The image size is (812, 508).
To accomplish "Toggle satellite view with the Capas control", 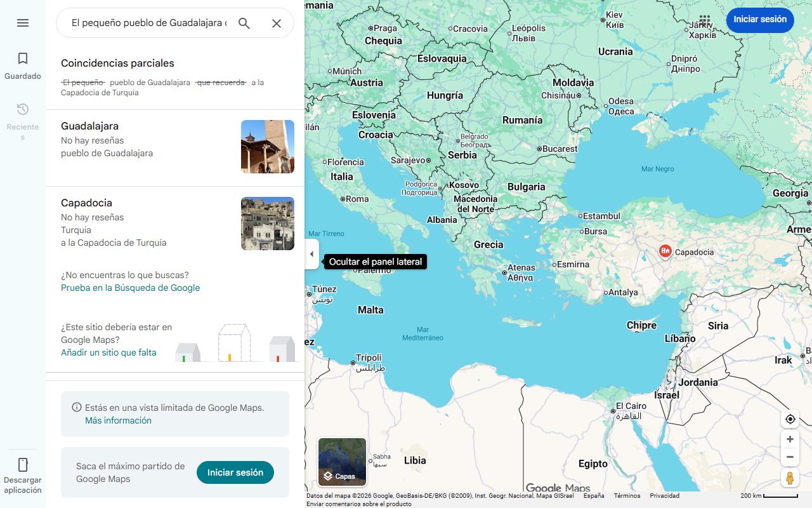I will click(x=341, y=462).
